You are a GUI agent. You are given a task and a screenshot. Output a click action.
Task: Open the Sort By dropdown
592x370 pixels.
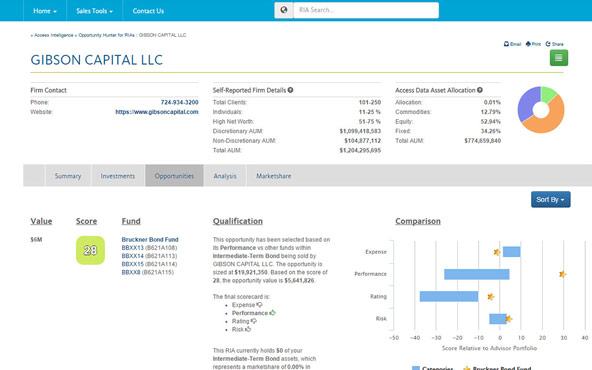tap(550, 199)
